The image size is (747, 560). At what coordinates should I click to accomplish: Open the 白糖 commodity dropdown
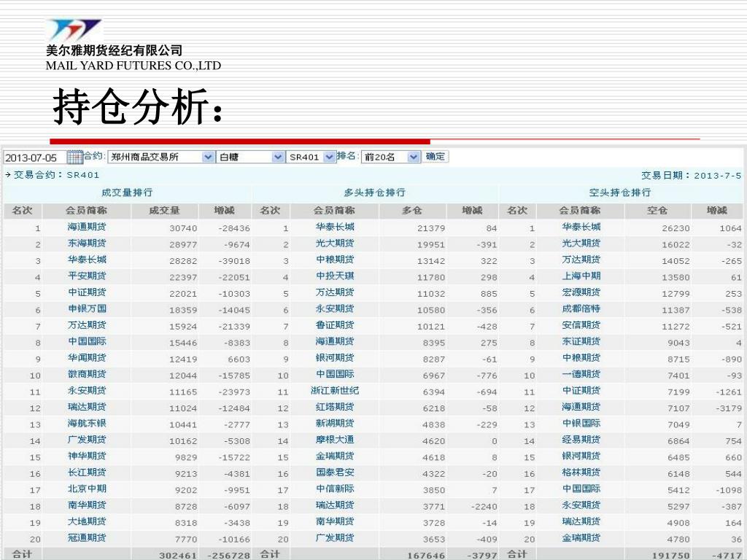pyautogui.click(x=251, y=157)
